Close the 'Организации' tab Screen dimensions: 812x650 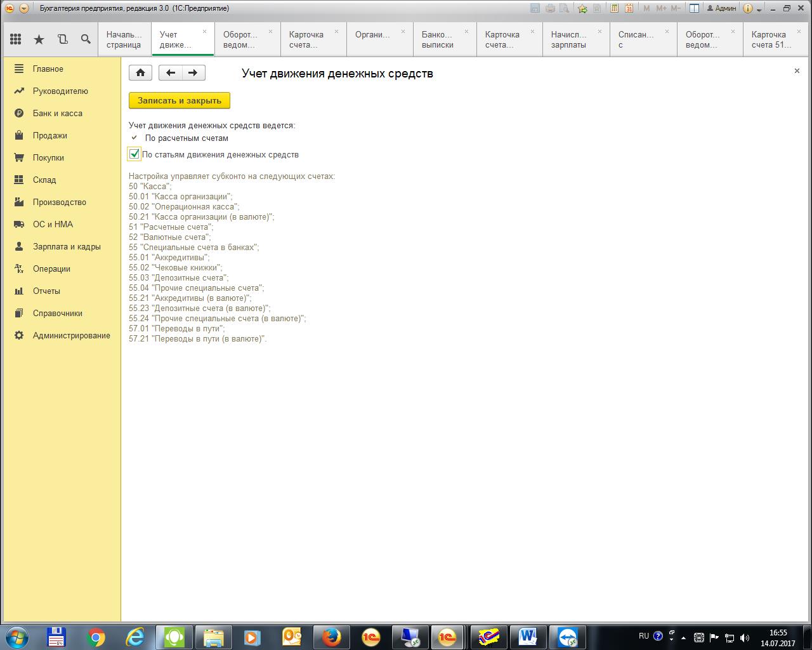coord(402,31)
